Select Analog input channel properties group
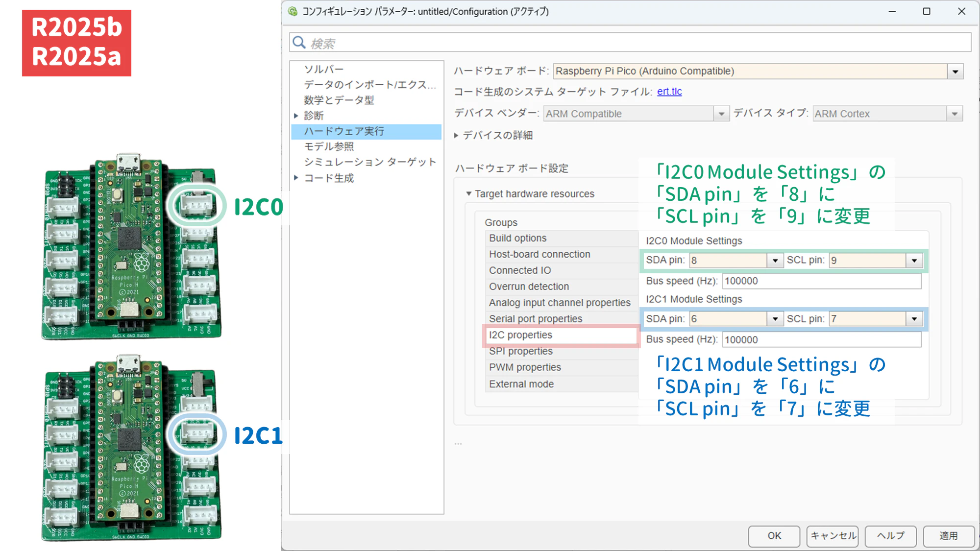Viewport: 980px width, 551px height. [562, 303]
